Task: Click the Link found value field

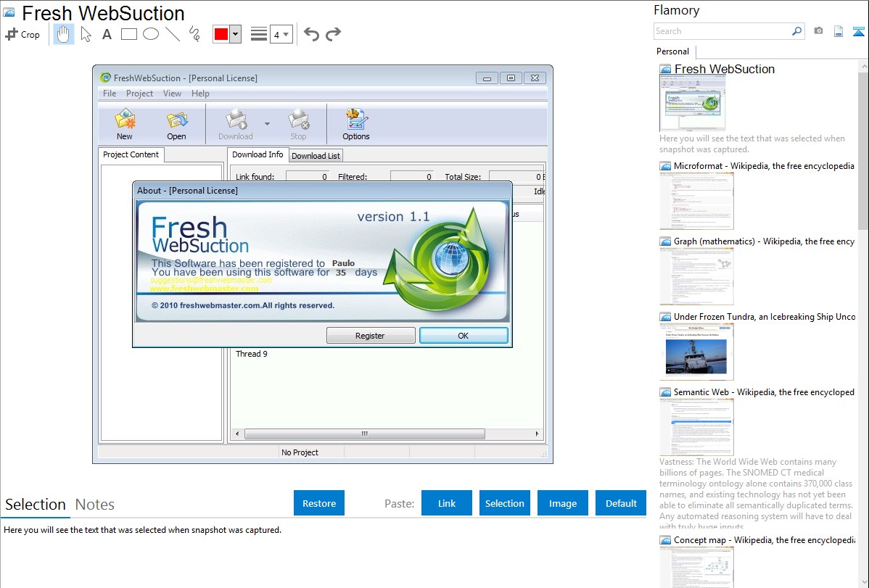Action: pos(308,176)
